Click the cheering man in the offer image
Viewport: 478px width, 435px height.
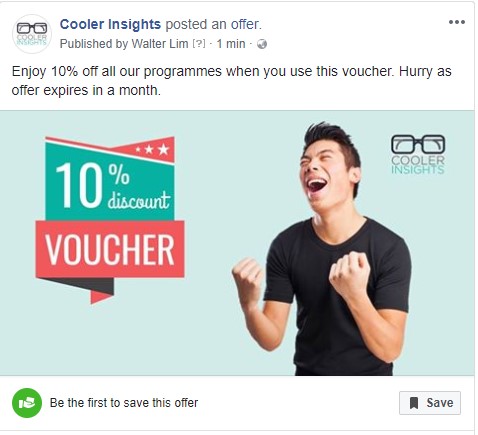(328, 249)
